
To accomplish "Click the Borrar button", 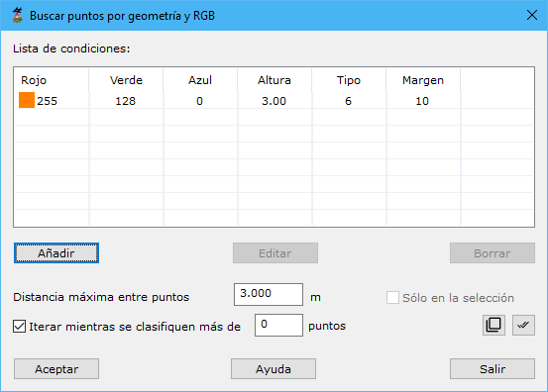I will point(493,253).
